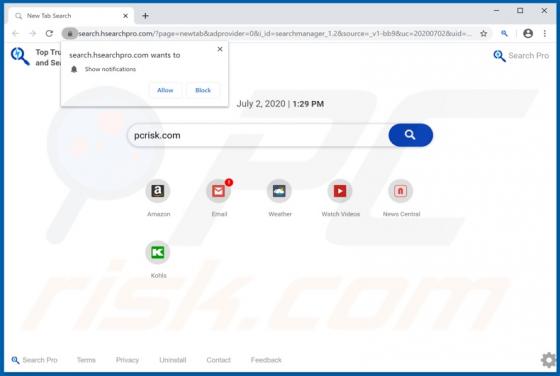The image size is (560, 376).
Task: Open the Chrome profile account icon
Action: (x=528, y=34)
